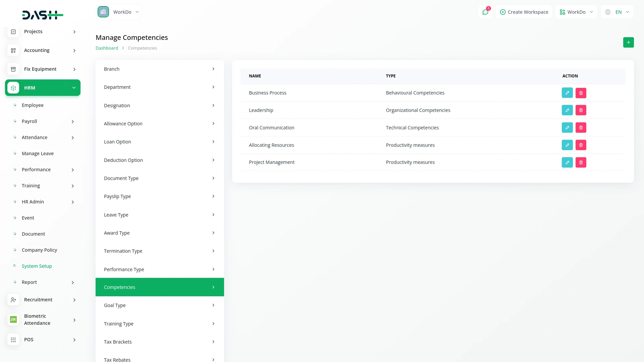Click the Recruitment sidebar icon
Viewport: 644px width, 362px height.
pos(13,300)
